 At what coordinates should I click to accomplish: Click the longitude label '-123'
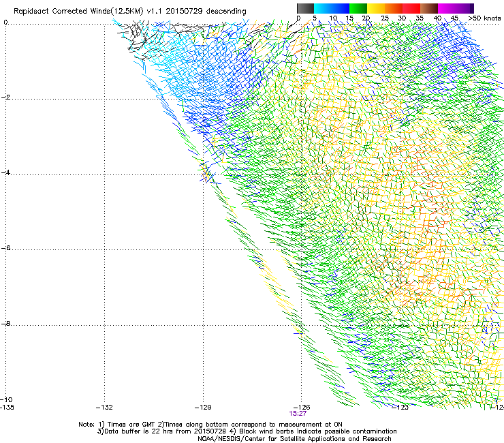(x=400, y=408)
